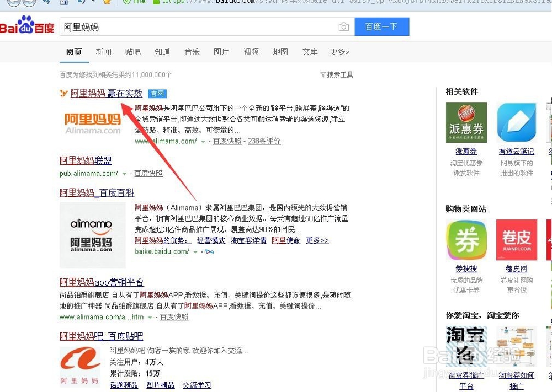Screen dimensions: 552x392
Task: Click the 官网 badge
Action: [157, 94]
